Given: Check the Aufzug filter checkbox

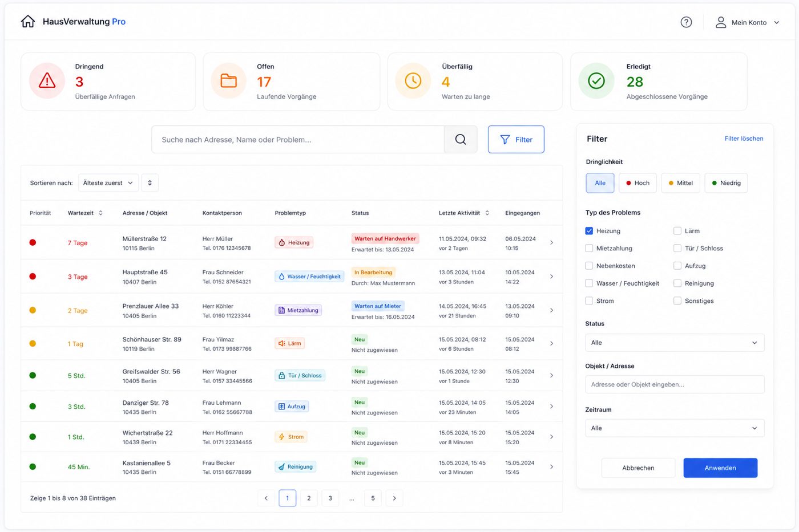Looking at the screenshot, I should (x=677, y=266).
